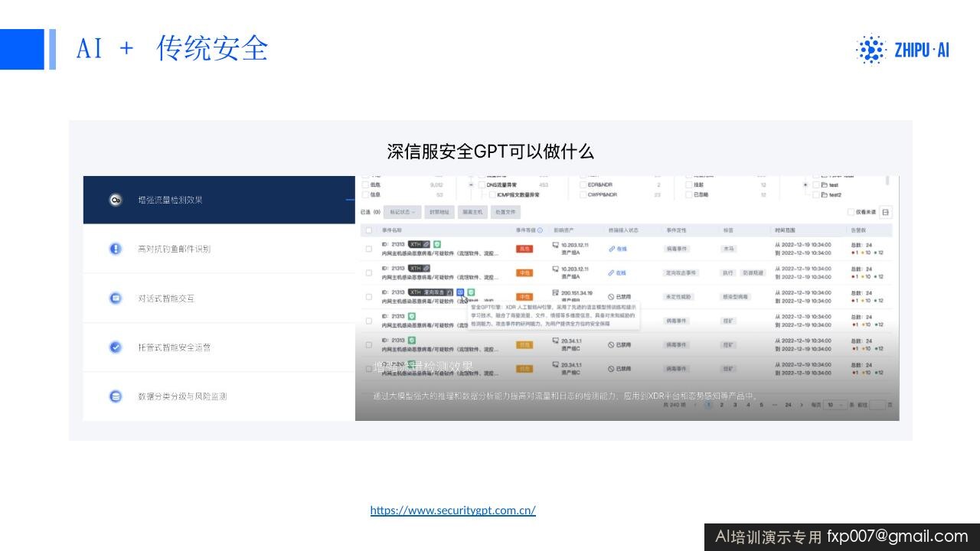Open the column layout settings icon
980x551 pixels.
(x=886, y=212)
